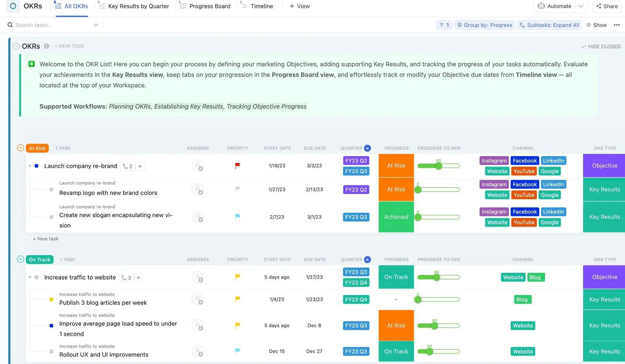
Task: Click subtask count on Increase traffic to website
Action: (x=126, y=278)
